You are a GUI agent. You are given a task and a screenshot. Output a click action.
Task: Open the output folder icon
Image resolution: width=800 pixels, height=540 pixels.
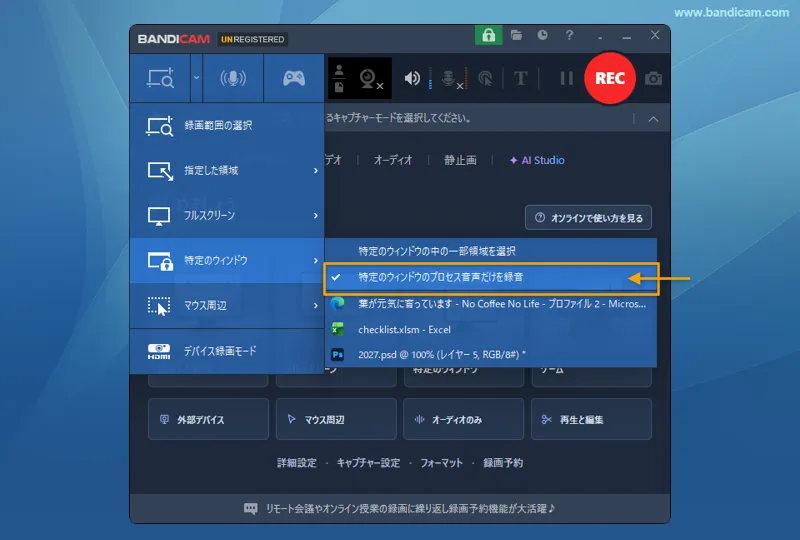(x=516, y=35)
